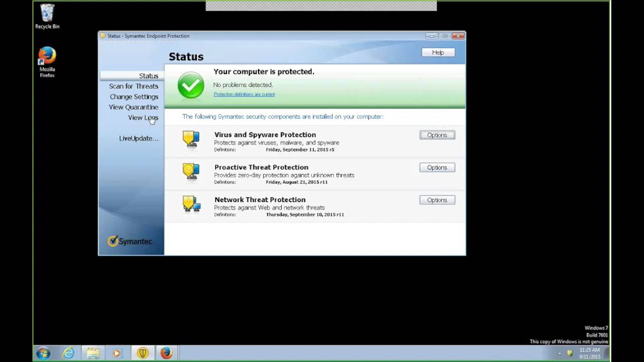This screenshot has height=362, width=644.
Task: Click the green checkmark status icon
Action: point(191,85)
